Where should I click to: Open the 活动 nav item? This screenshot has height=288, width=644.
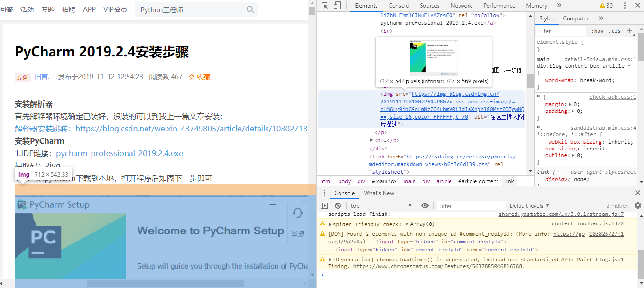pos(27,9)
